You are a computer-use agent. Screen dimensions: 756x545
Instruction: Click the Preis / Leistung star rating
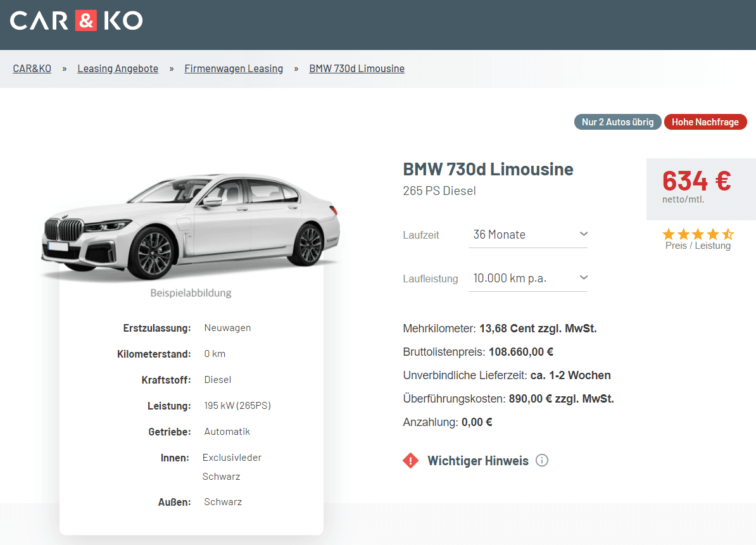(x=698, y=235)
